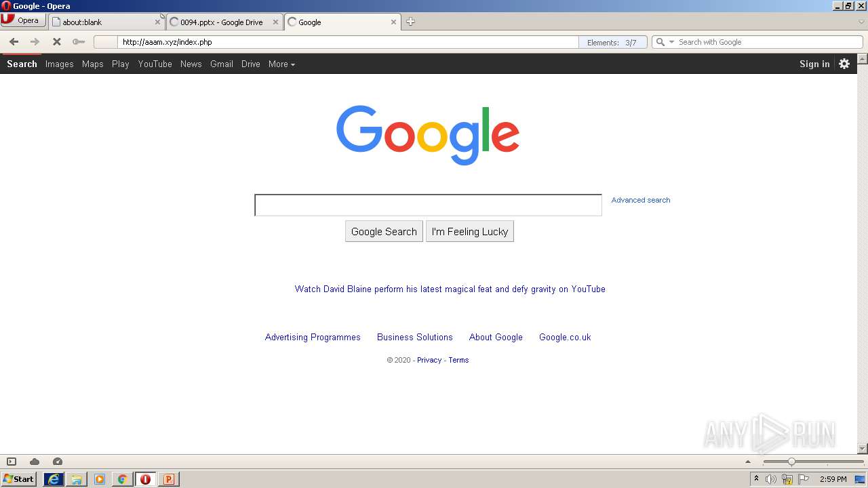Click the site badge beside address
Viewport: 868px width, 488px height.
[x=105, y=42]
